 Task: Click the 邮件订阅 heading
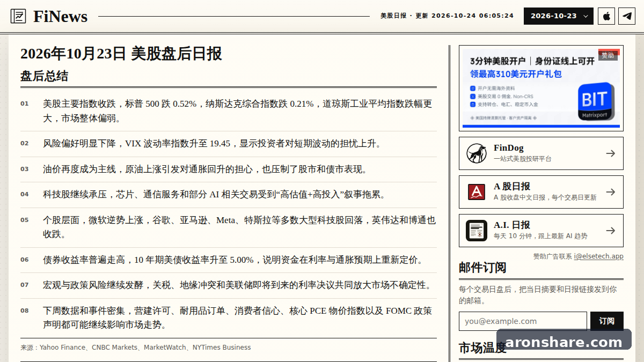click(482, 268)
